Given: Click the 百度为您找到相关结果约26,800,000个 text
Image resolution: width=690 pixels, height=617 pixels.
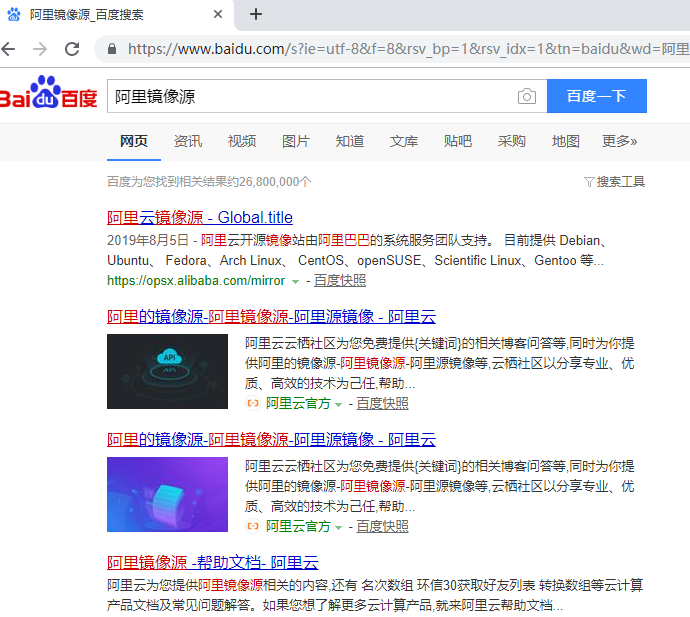Looking at the screenshot, I should [x=209, y=182].
